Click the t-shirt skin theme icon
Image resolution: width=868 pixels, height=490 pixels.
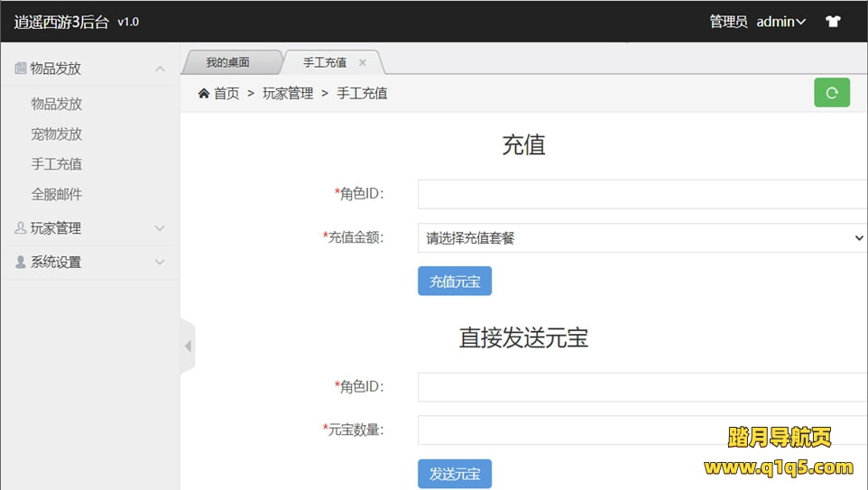pyautogui.click(x=833, y=22)
